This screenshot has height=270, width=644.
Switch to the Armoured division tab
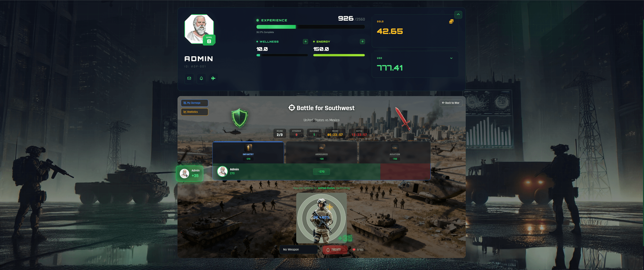tap(321, 152)
